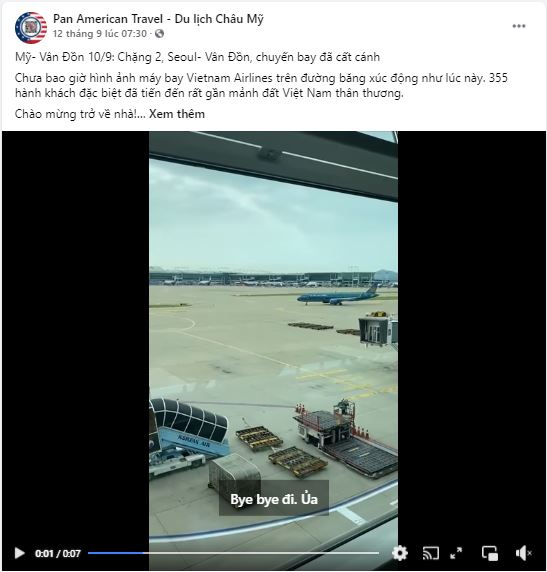Open Pan American Travel profile picture

tap(31, 28)
